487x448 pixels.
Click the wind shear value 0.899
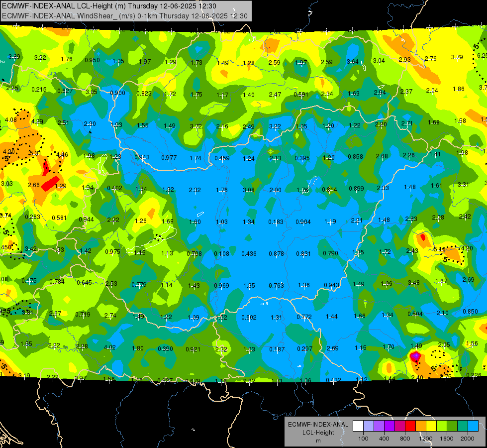[356, 188]
